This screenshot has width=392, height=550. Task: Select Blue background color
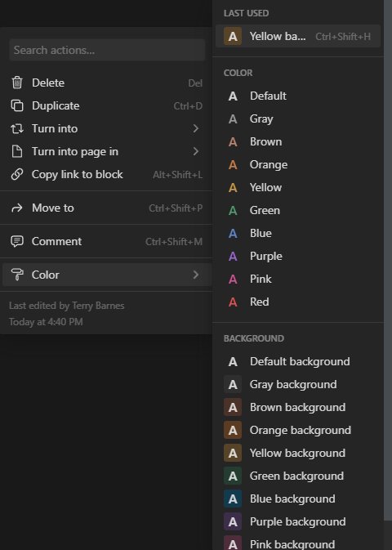(x=298, y=499)
